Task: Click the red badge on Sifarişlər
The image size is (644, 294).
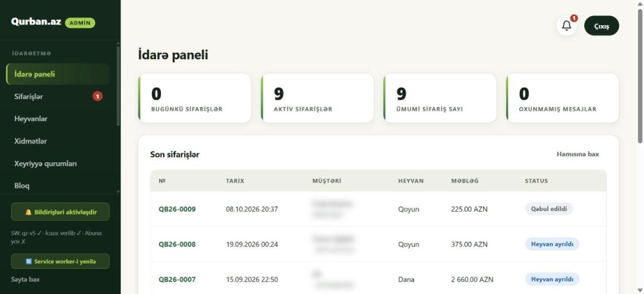Action: 97,96
